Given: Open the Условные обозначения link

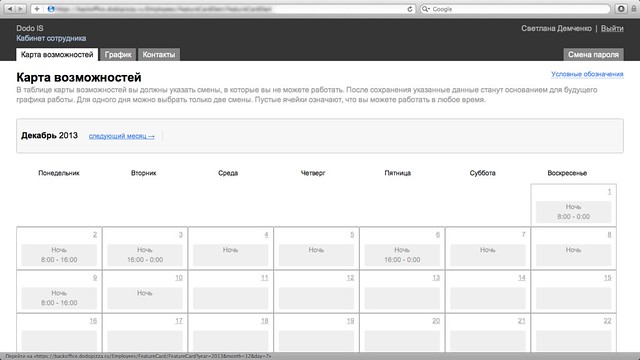Looking at the screenshot, I should (587, 74).
